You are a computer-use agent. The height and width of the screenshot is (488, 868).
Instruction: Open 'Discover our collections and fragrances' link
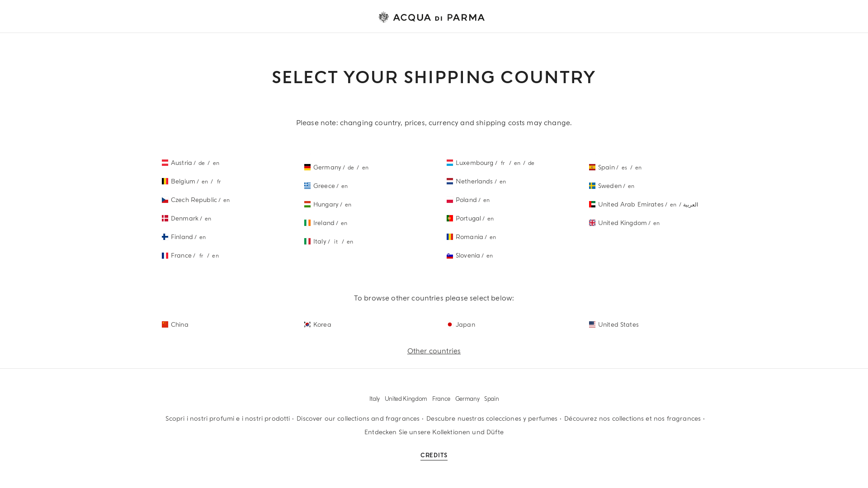point(358,418)
